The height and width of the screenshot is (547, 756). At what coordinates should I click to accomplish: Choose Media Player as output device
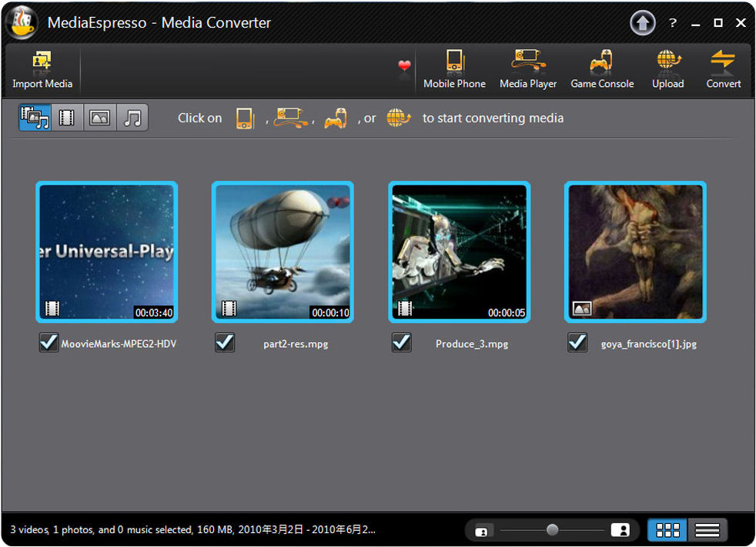[x=528, y=62]
